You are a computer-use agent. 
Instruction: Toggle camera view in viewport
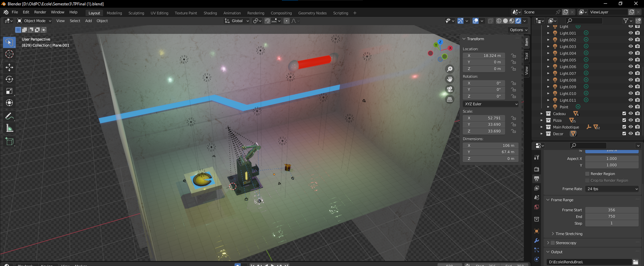pyautogui.click(x=450, y=89)
